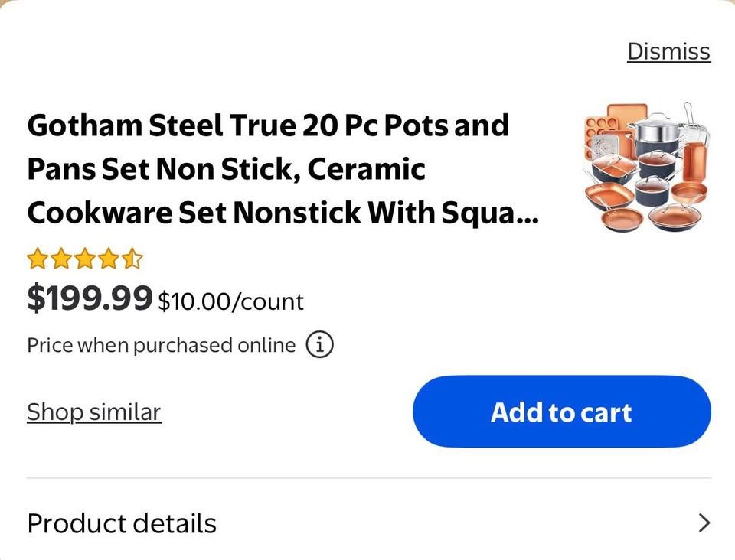The image size is (735, 560).
Task: Open the Shop similar link
Action: pos(94,412)
